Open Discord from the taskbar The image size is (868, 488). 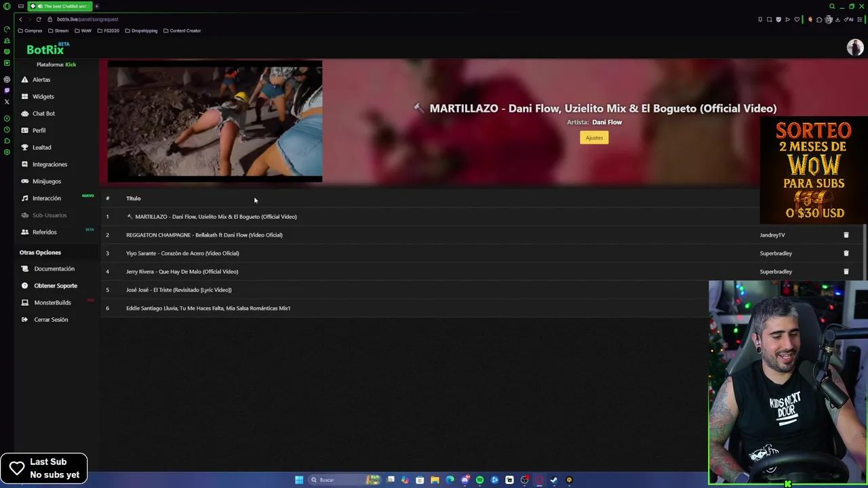tap(465, 480)
